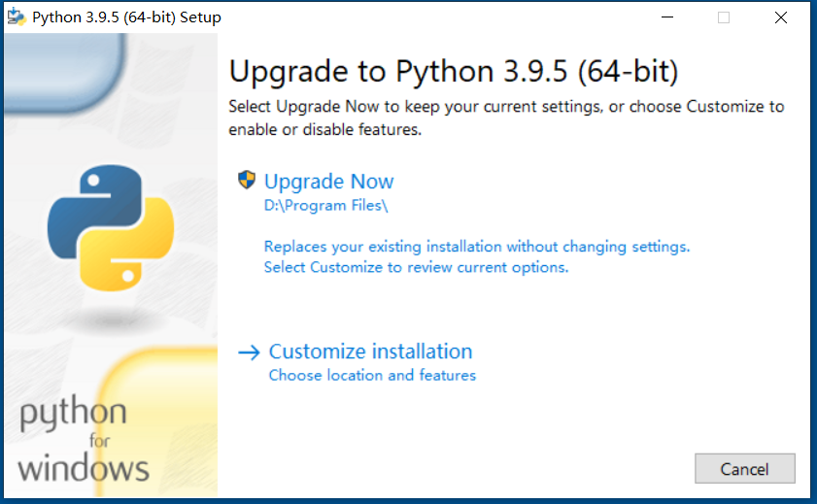Click the blue arrow beside Customize installation
Image resolution: width=817 pixels, height=504 pixels.
point(249,353)
